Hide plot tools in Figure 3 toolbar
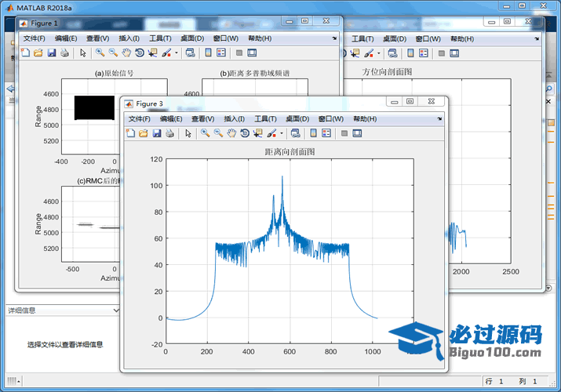 coord(344,133)
